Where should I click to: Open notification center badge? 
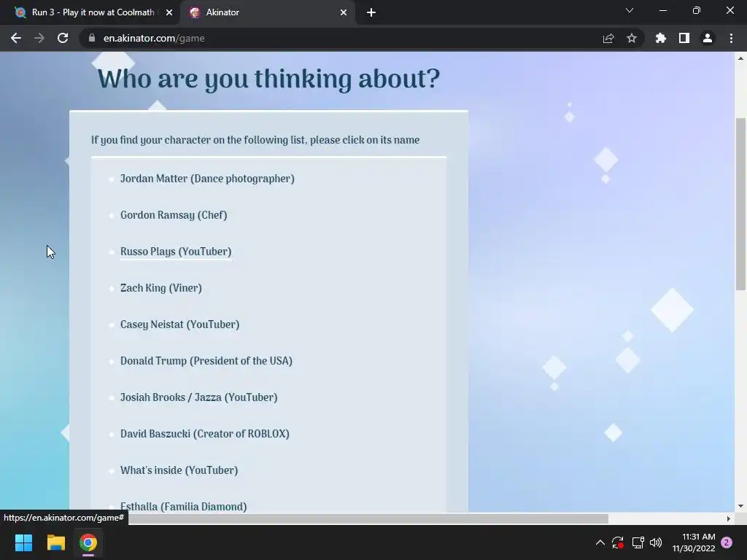727,542
